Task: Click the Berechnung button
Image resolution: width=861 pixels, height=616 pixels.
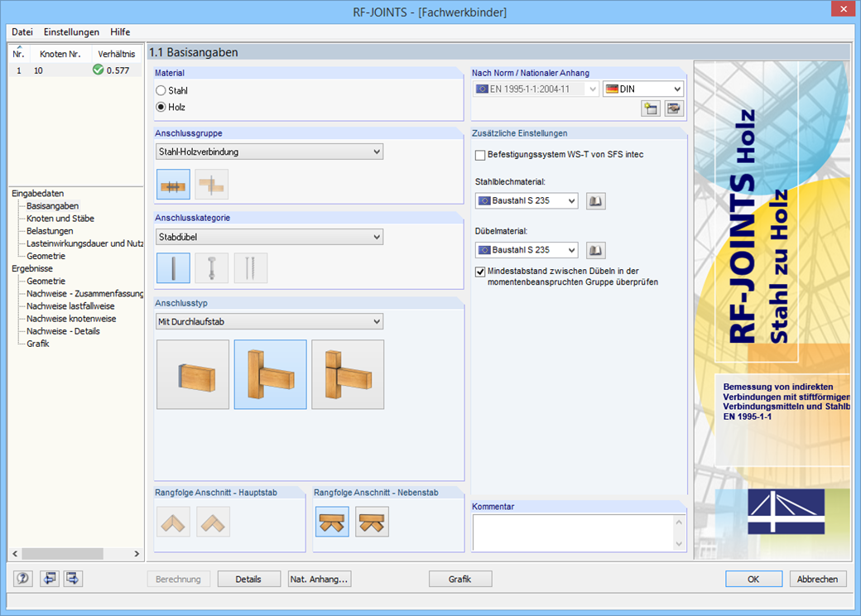Action: click(179, 580)
